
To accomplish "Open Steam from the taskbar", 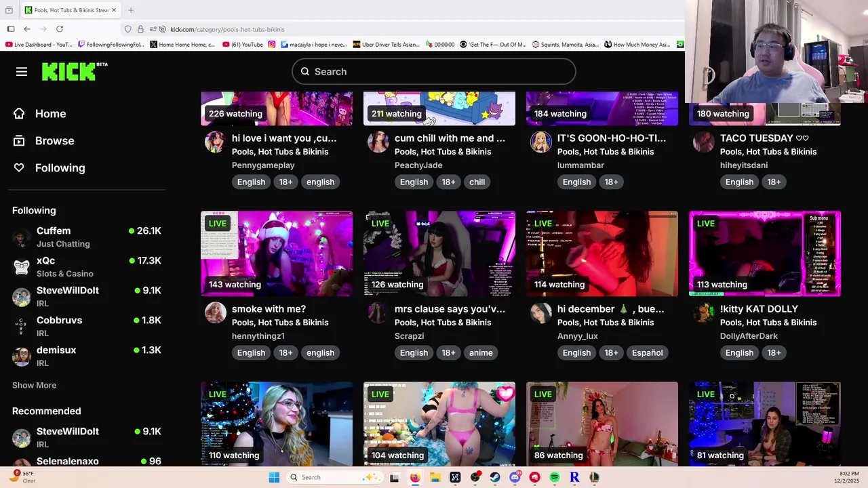I will (495, 477).
